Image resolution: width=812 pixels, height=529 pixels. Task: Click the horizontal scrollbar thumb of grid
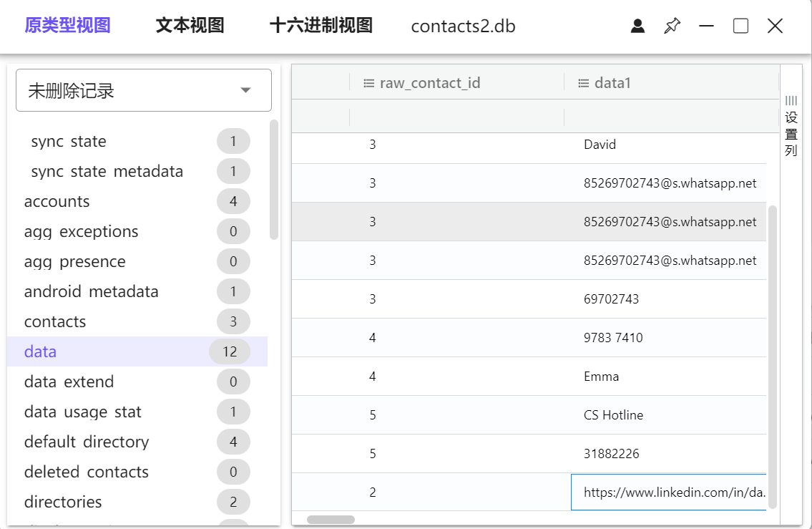331,520
